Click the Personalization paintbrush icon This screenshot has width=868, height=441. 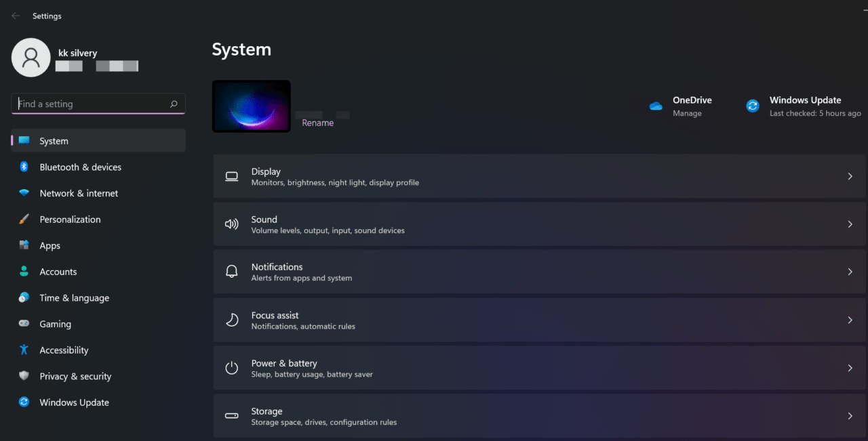tap(24, 219)
